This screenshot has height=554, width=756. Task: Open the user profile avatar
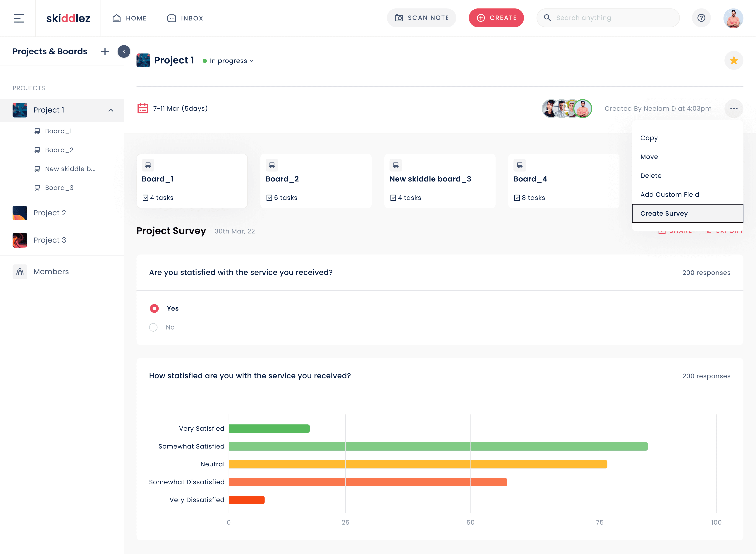click(x=733, y=18)
